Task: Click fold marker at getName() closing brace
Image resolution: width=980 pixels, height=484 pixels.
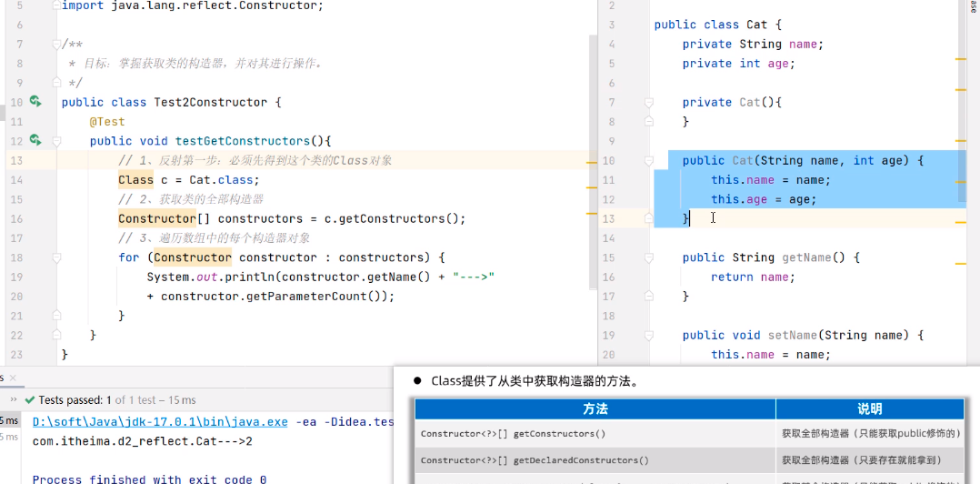Action: (649, 296)
